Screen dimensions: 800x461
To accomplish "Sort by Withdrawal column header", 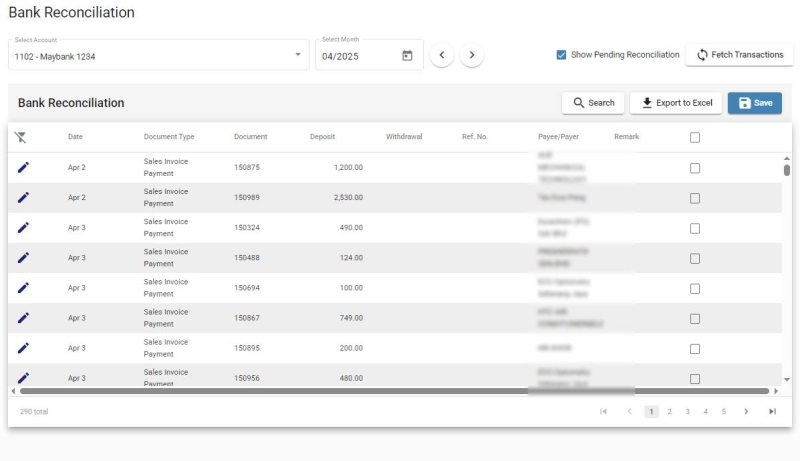I will pyautogui.click(x=404, y=137).
